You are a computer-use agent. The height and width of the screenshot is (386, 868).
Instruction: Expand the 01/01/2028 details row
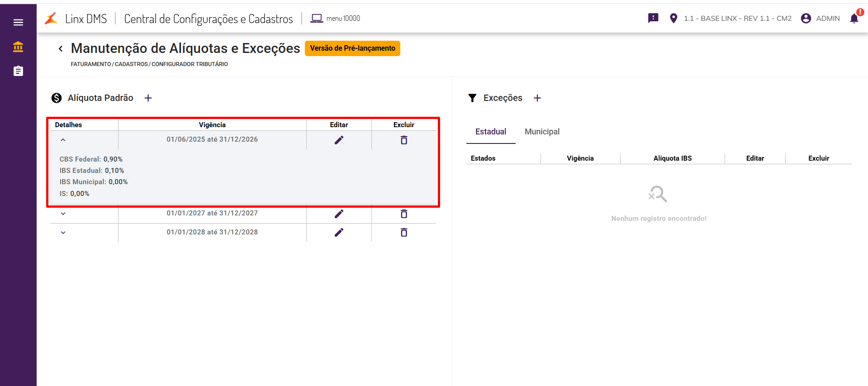63,233
